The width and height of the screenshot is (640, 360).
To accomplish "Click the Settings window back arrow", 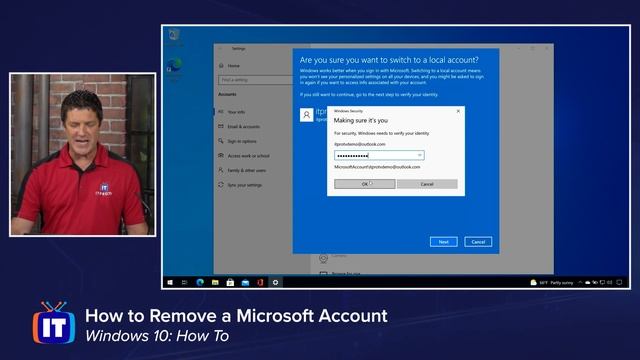I will (220, 49).
